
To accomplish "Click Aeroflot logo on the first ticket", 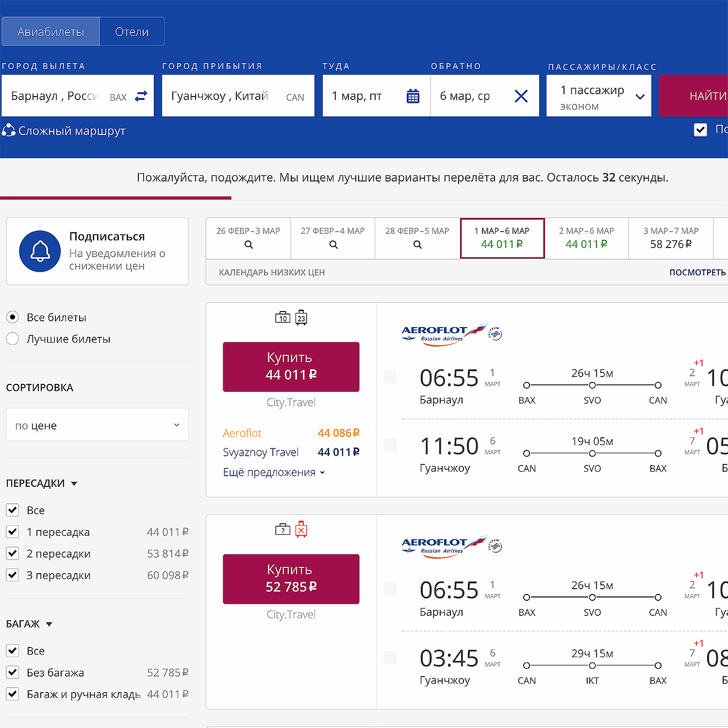I will pyautogui.click(x=444, y=334).
